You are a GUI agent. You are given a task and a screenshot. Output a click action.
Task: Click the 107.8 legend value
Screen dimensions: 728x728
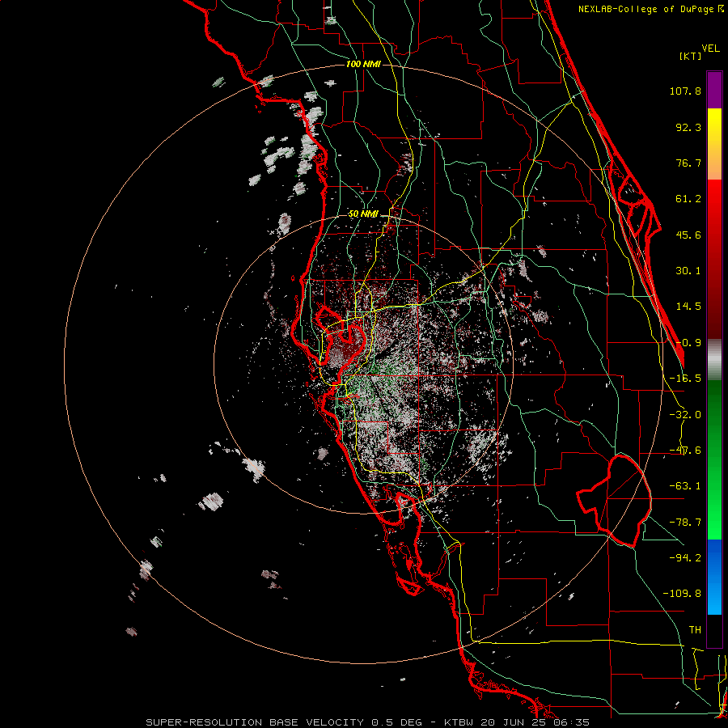coord(685,91)
